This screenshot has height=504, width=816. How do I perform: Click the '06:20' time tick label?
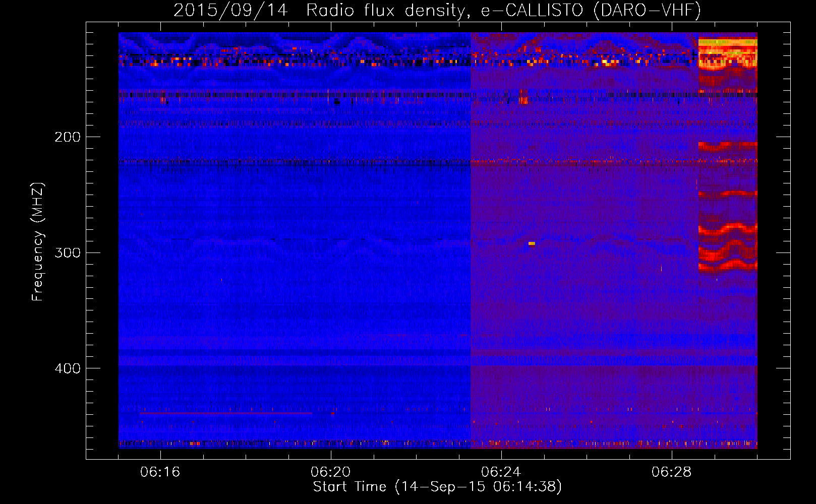click(x=331, y=472)
